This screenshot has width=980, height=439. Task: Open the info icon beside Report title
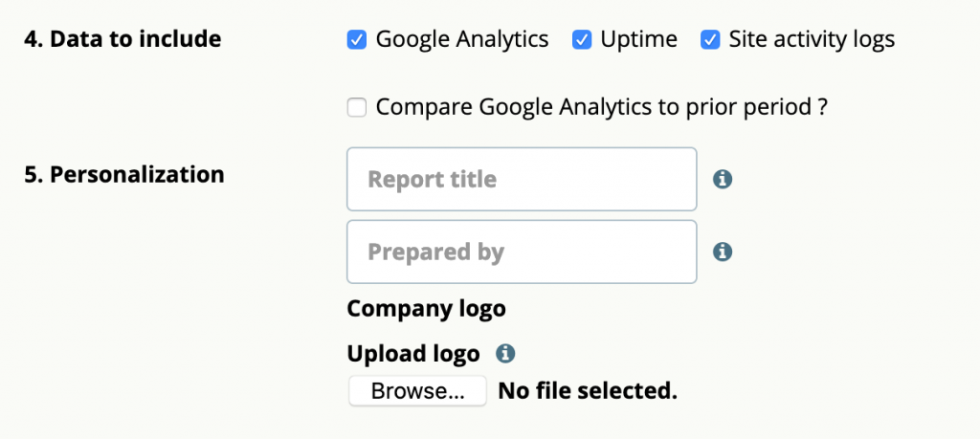tap(723, 180)
